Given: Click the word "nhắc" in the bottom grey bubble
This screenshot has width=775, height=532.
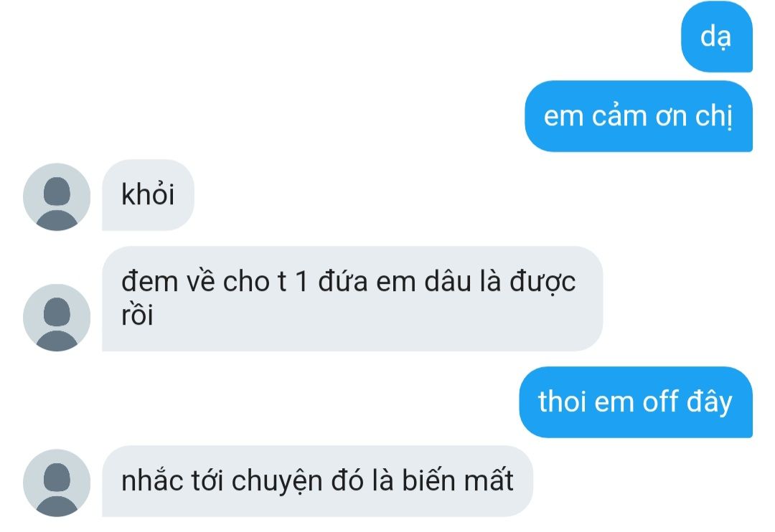Looking at the screenshot, I should [152, 480].
